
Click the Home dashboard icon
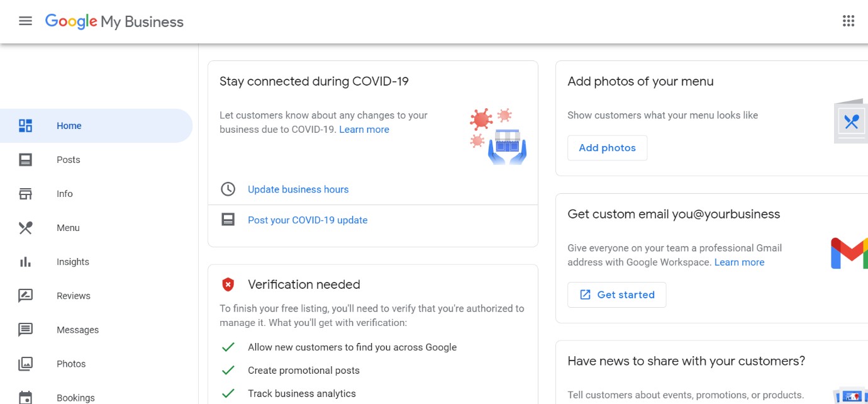coord(25,125)
